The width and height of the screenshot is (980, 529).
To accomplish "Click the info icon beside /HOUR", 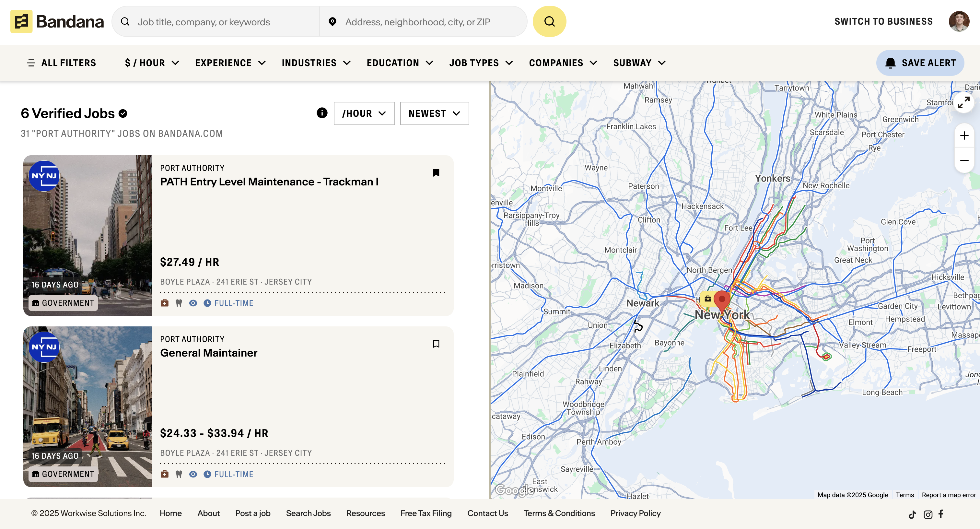I will (x=322, y=113).
